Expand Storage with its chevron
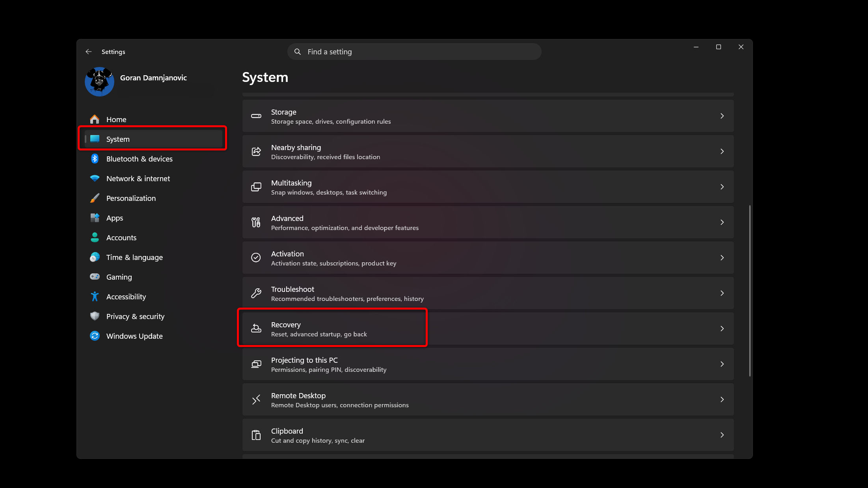Viewport: 868px width, 488px height. click(722, 116)
